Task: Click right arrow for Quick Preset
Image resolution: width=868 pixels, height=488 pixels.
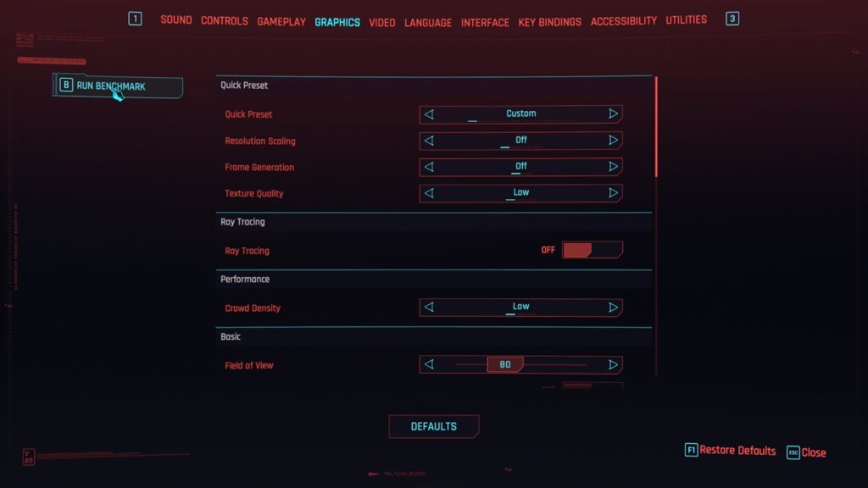Action: (613, 114)
